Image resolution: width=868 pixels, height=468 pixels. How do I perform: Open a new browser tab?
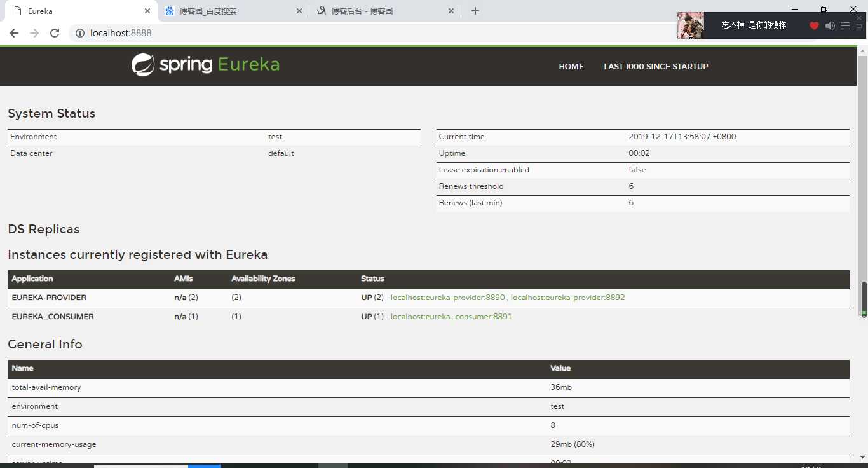pyautogui.click(x=475, y=11)
